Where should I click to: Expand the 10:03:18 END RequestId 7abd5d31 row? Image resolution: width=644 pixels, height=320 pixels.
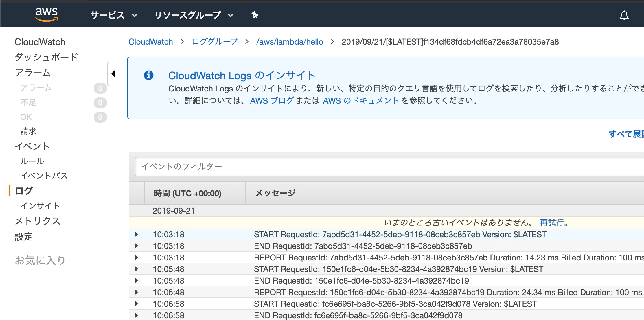(136, 246)
